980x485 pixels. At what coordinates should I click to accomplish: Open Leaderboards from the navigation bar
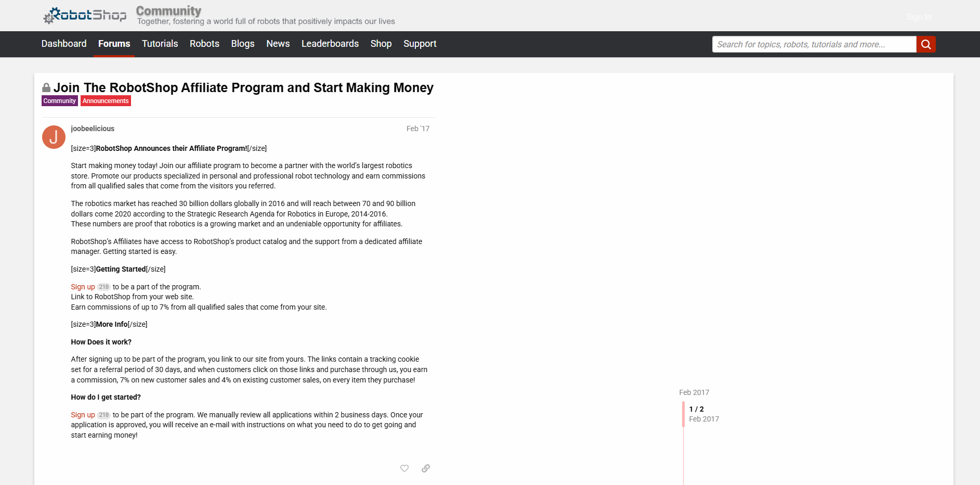point(330,44)
